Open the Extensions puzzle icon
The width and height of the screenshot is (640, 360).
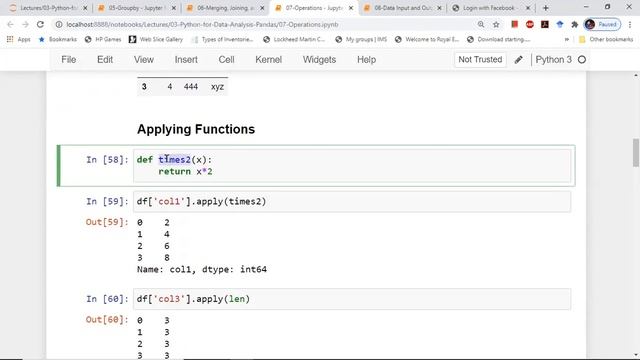[x=574, y=24]
